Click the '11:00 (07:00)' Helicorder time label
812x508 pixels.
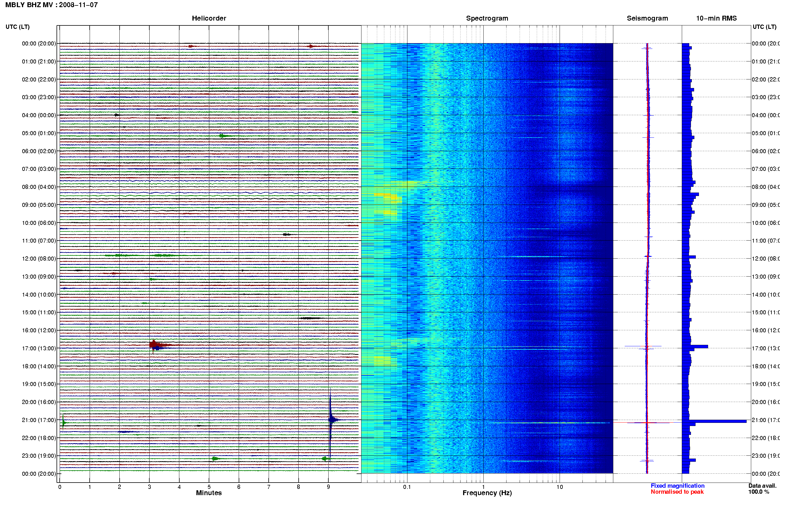[x=39, y=241]
